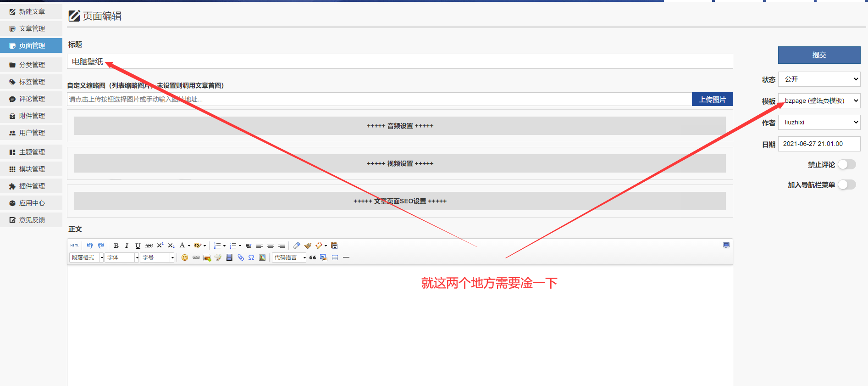
Task: Open the 状态 dropdown showing 公开
Action: coord(819,79)
